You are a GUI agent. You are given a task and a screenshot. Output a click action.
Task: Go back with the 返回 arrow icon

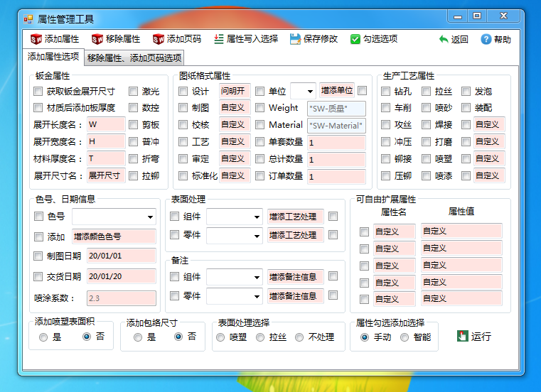444,39
